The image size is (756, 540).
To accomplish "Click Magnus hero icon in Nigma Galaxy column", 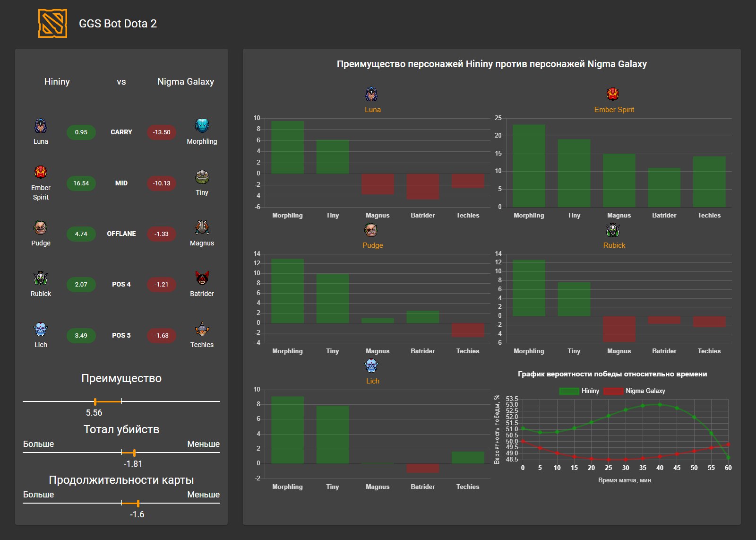I will tap(202, 227).
